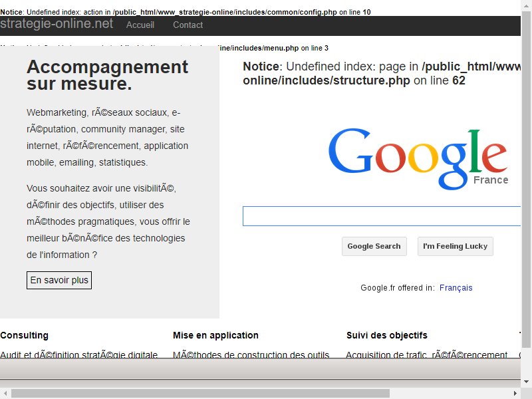
Task: Click the Google France logo
Action: coord(418,159)
